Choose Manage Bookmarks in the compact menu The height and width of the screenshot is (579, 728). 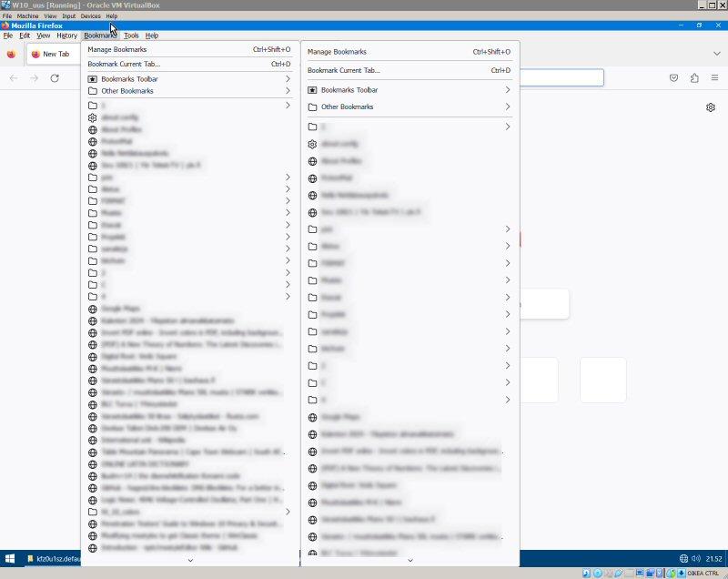click(x=189, y=49)
